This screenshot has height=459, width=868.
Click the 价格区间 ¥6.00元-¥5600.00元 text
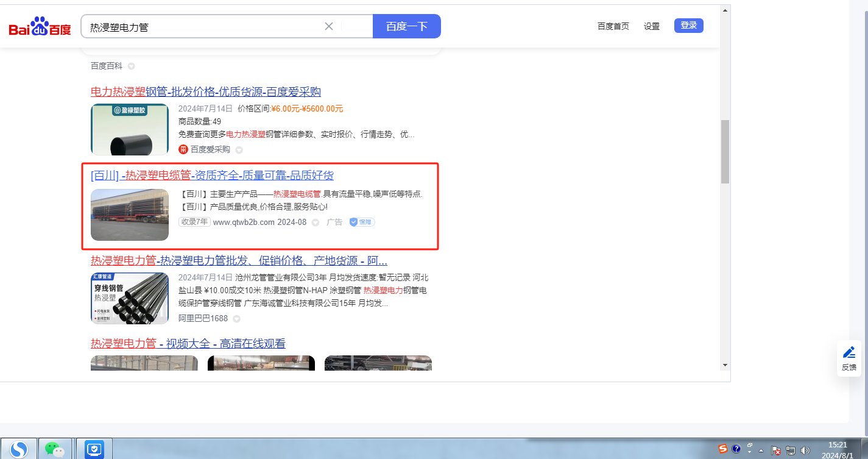pyautogui.click(x=291, y=109)
